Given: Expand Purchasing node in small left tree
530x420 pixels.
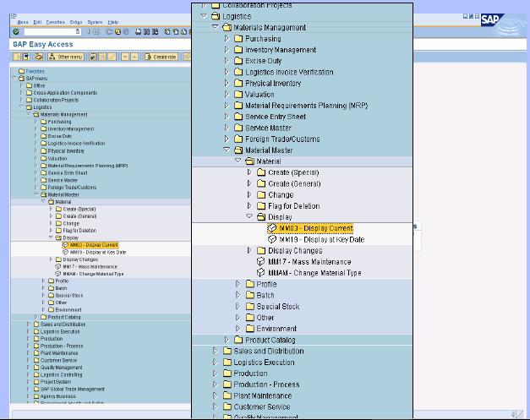Looking at the screenshot, I should pos(36,122).
